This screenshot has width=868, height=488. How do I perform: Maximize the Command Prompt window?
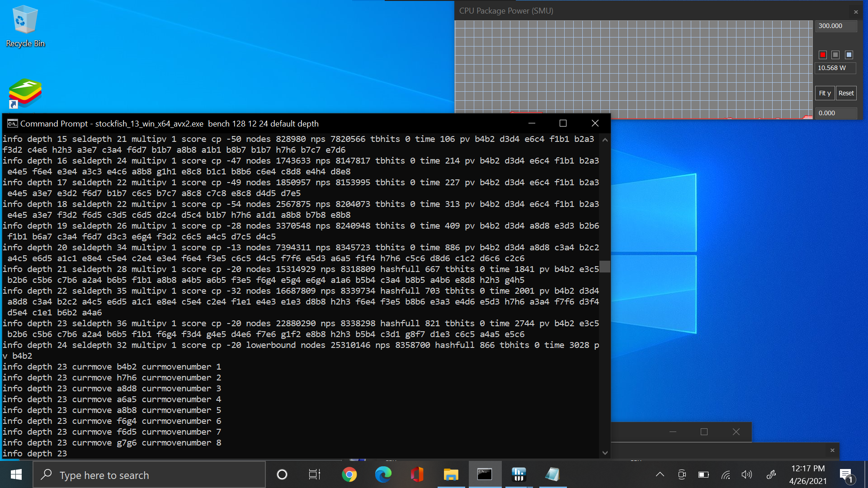[x=563, y=123]
